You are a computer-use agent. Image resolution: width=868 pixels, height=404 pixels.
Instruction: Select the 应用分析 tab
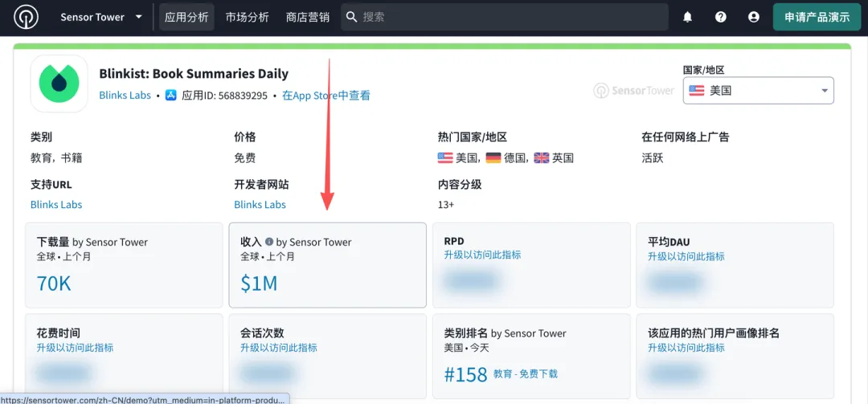click(x=186, y=17)
